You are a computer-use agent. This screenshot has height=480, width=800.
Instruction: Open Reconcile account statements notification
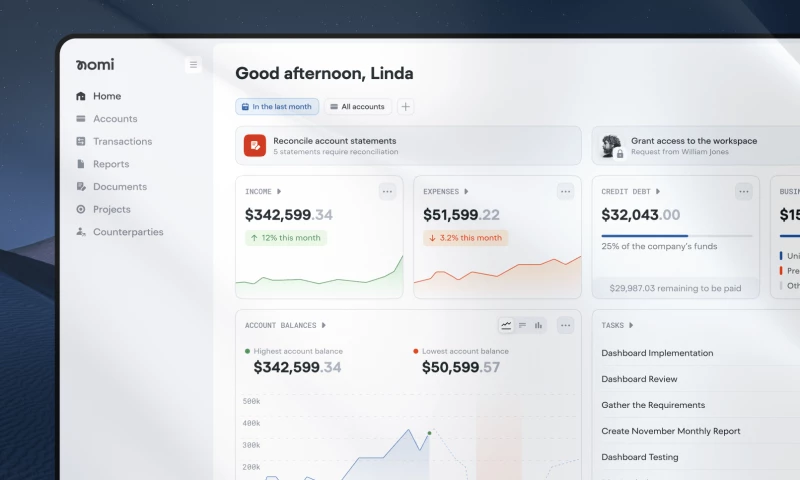(408, 146)
